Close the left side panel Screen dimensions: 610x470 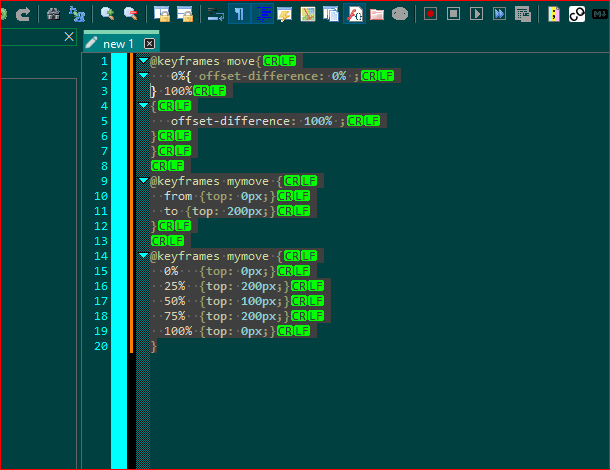[x=69, y=37]
